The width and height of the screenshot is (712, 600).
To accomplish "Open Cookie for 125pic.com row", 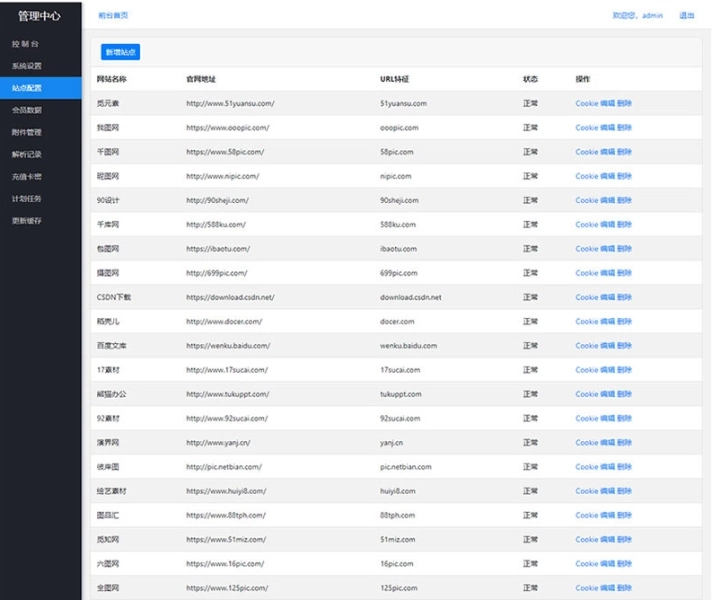I will [x=587, y=588].
